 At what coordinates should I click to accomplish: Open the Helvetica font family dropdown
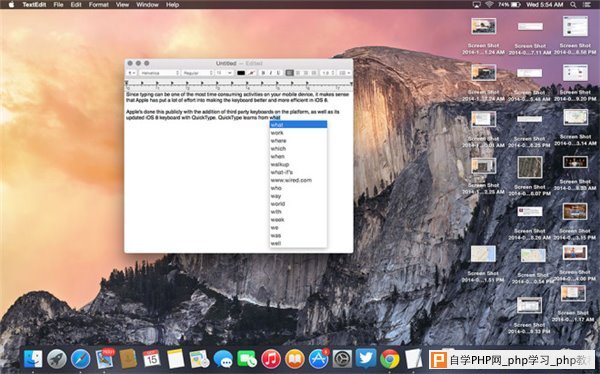point(160,73)
